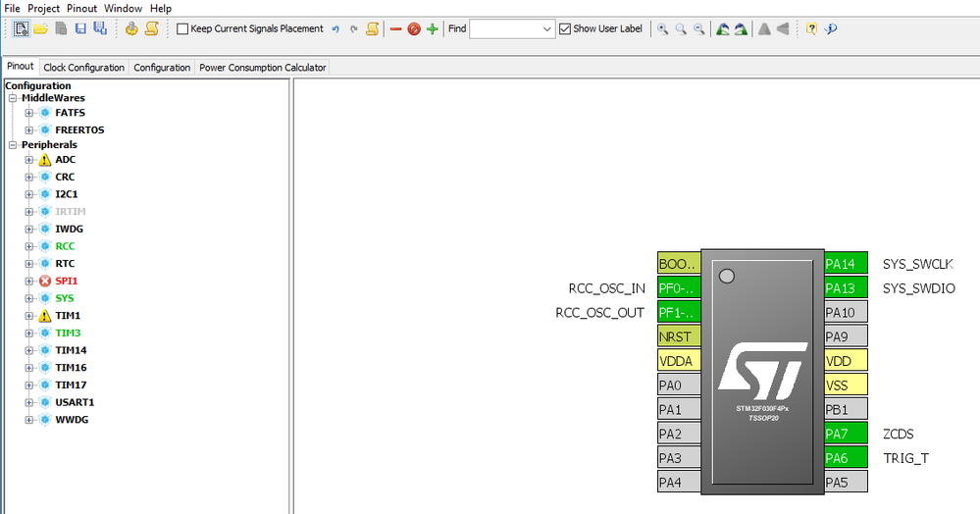The width and height of the screenshot is (980, 514).
Task: Expand the TIM14 tree node
Action: [28, 351]
